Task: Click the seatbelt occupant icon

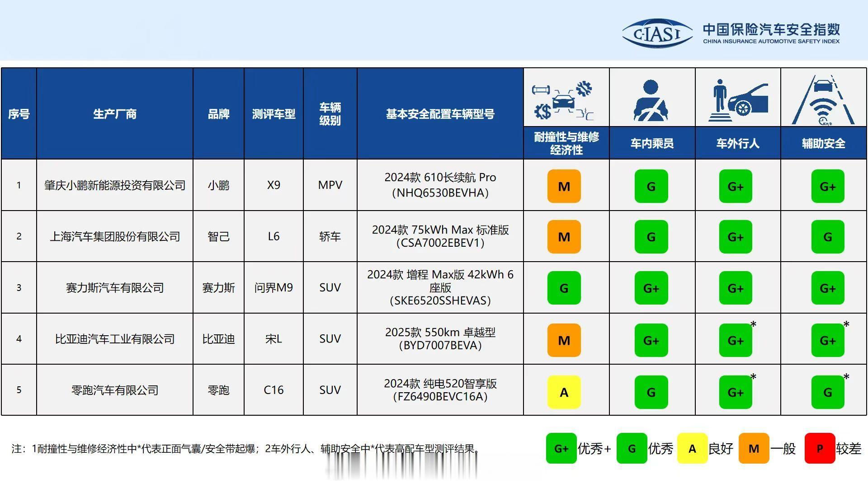Action: 651,100
